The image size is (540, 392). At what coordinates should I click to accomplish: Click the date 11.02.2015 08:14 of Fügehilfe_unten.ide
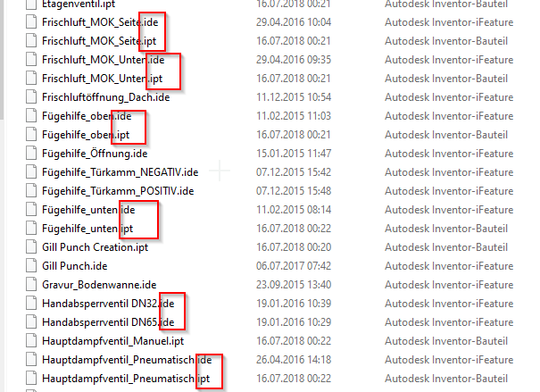(x=294, y=210)
